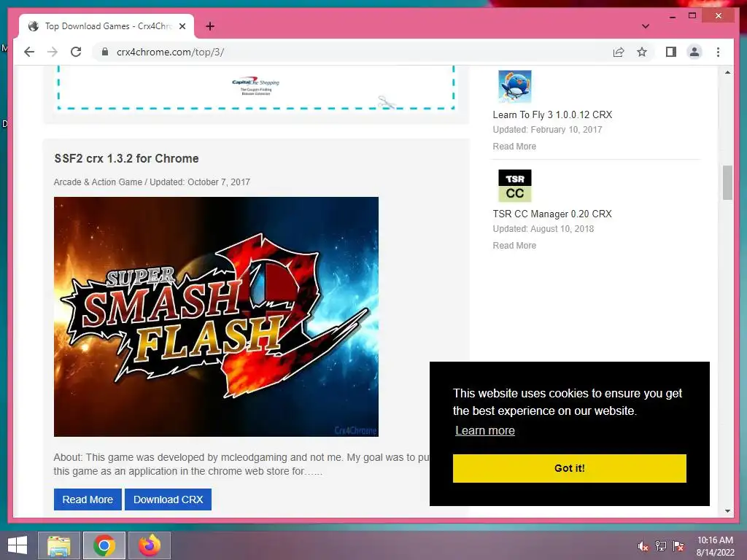
Task: Open the Chrome profile avatar menu
Action: (x=694, y=52)
